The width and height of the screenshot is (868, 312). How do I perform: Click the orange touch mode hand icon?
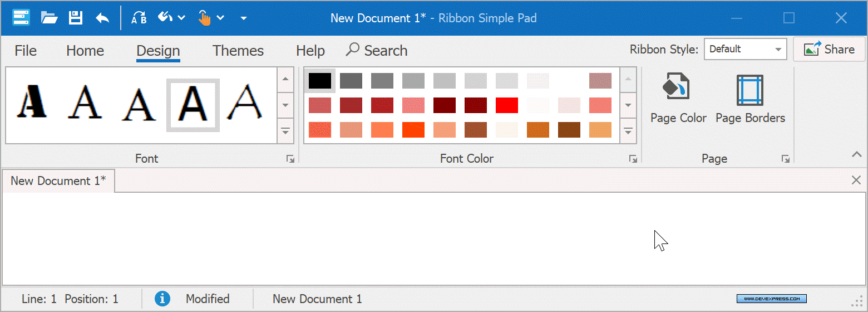205,18
